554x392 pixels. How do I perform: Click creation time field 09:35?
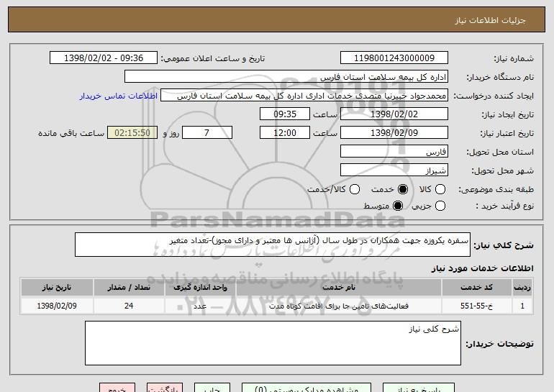click(285, 114)
